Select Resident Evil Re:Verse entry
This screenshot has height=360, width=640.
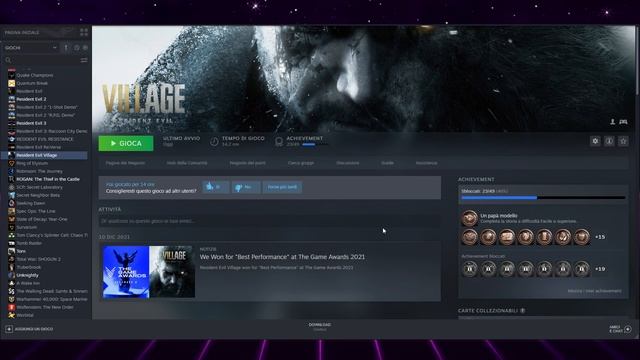pos(39,147)
